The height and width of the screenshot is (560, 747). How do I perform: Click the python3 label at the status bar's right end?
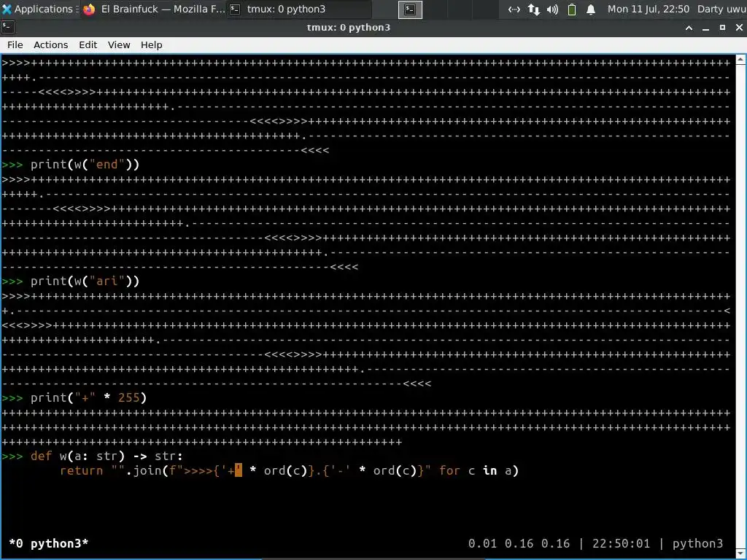point(697,543)
